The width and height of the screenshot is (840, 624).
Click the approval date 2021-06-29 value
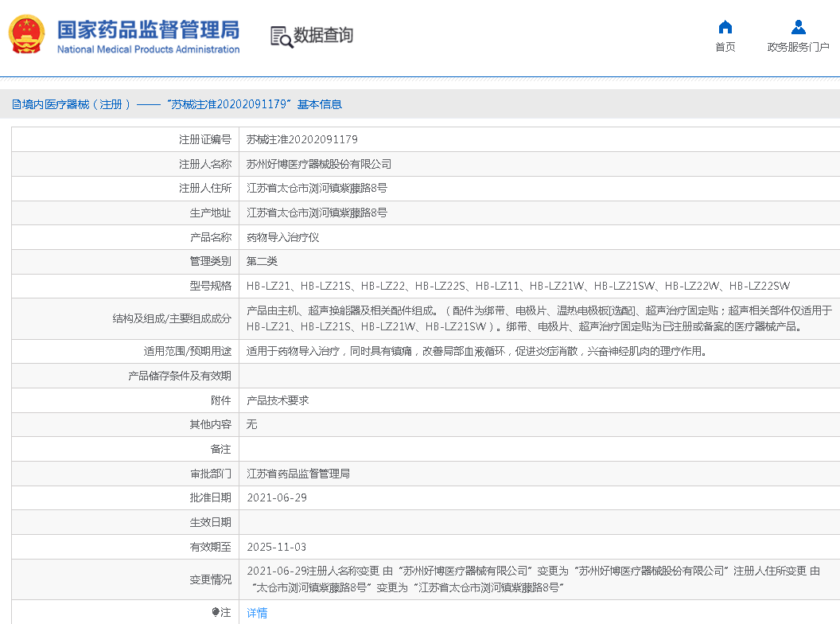(277, 497)
